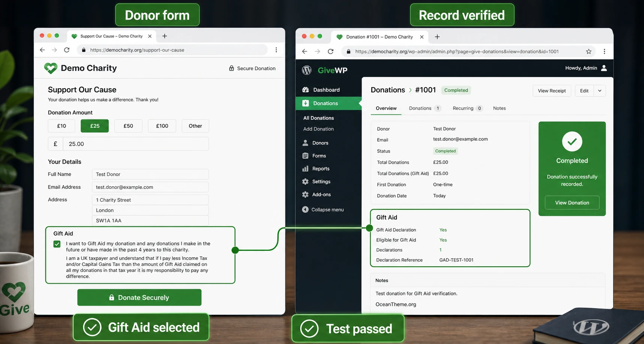Click the Email Address input field
The width and height of the screenshot is (644, 344).
click(x=150, y=187)
